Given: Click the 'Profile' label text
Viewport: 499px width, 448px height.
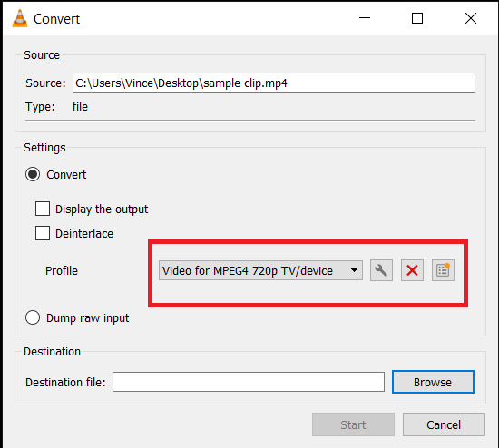Looking at the screenshot, I should [62, 271].
